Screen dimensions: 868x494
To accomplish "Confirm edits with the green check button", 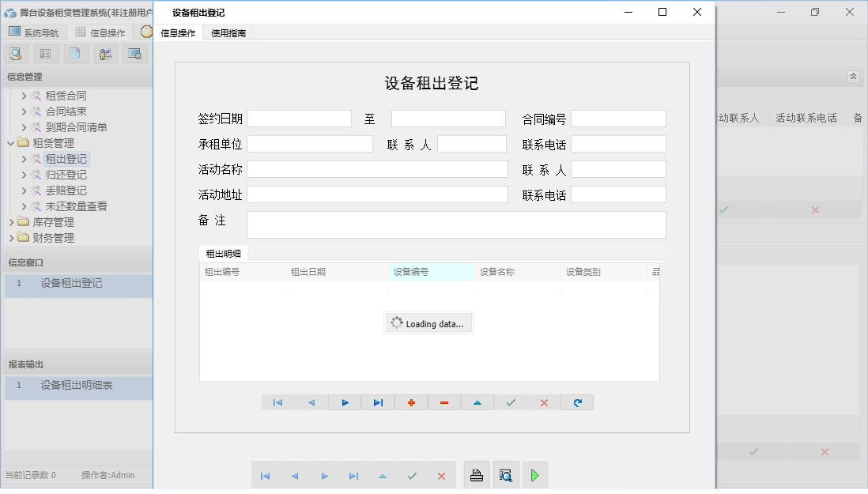I will point(510,402).
